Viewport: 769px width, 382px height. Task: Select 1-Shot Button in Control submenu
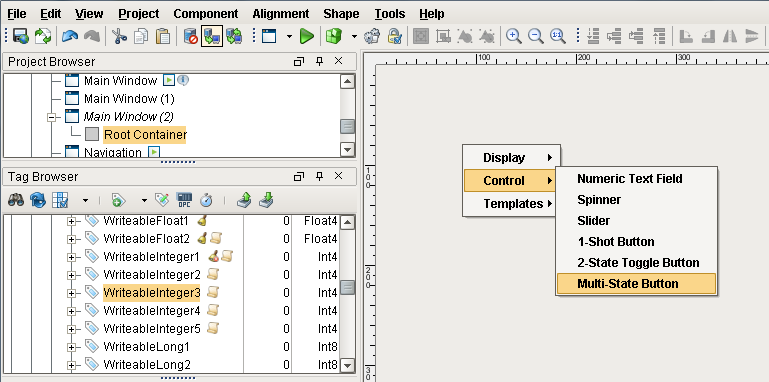click(x=637, y=242)
